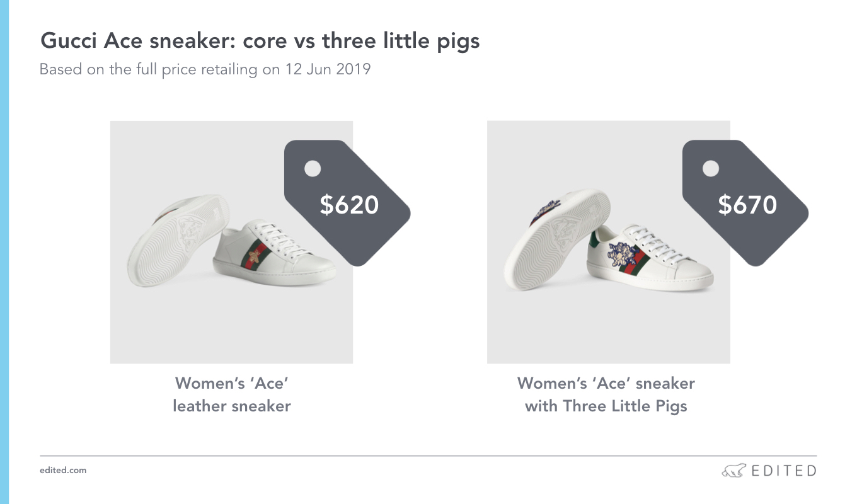Click the headline Gucci Ace sneaker title

(260, 42)
